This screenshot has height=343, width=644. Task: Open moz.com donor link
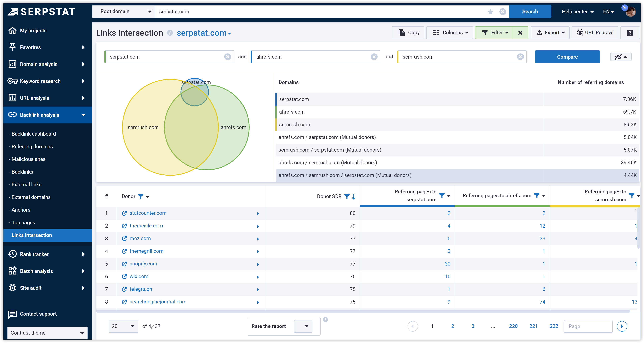(140, 239)
